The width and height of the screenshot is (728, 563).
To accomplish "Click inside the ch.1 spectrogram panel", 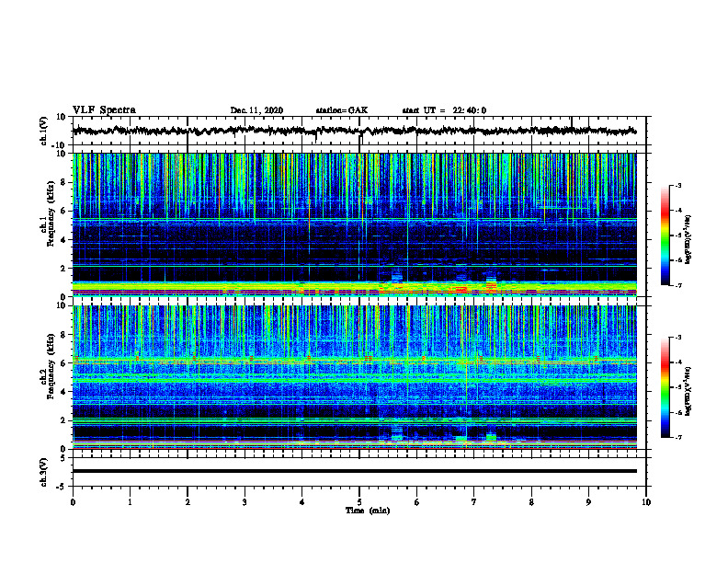I will pos(354,224).
